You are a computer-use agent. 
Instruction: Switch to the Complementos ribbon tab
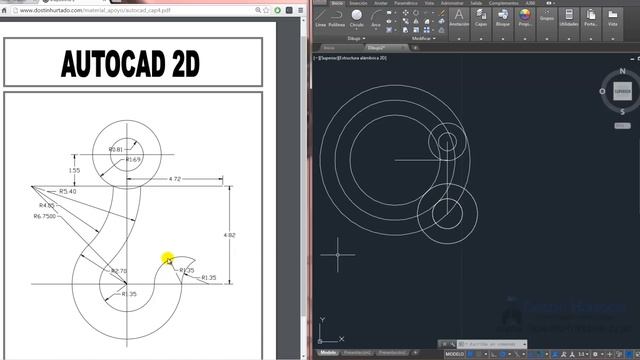(503, 3)
